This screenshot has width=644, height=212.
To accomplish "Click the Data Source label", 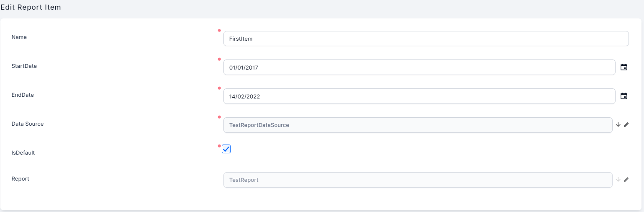I will [27, 124].
